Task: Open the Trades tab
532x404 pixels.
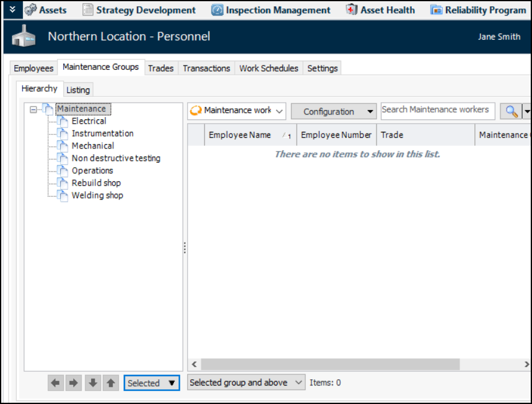Action: point(161,68)
